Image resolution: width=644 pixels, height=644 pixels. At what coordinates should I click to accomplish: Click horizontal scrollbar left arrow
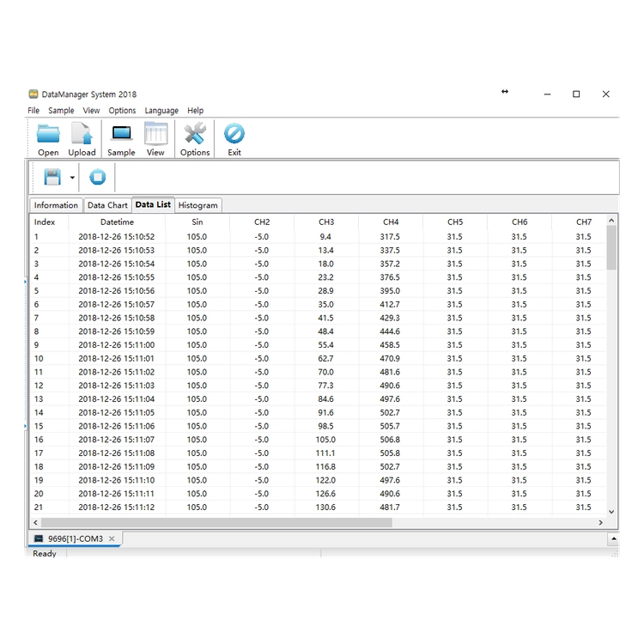36,522
